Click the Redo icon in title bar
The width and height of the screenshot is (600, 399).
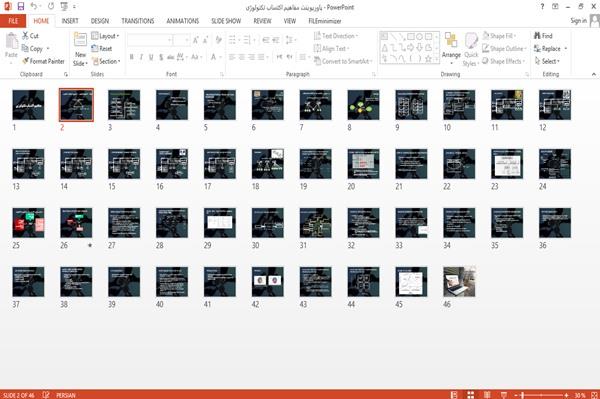coord(51,6)
